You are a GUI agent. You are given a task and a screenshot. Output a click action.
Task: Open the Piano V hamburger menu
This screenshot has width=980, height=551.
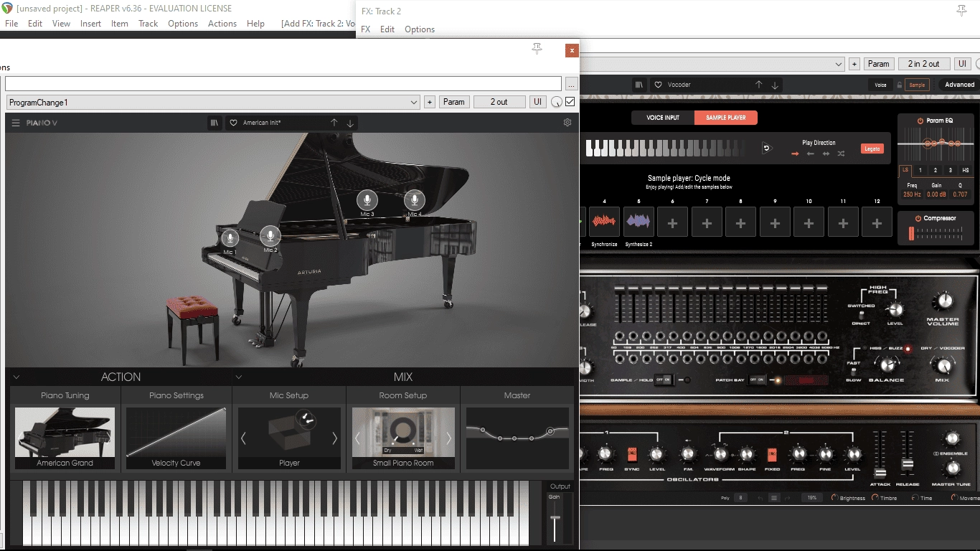click(15, 123)
